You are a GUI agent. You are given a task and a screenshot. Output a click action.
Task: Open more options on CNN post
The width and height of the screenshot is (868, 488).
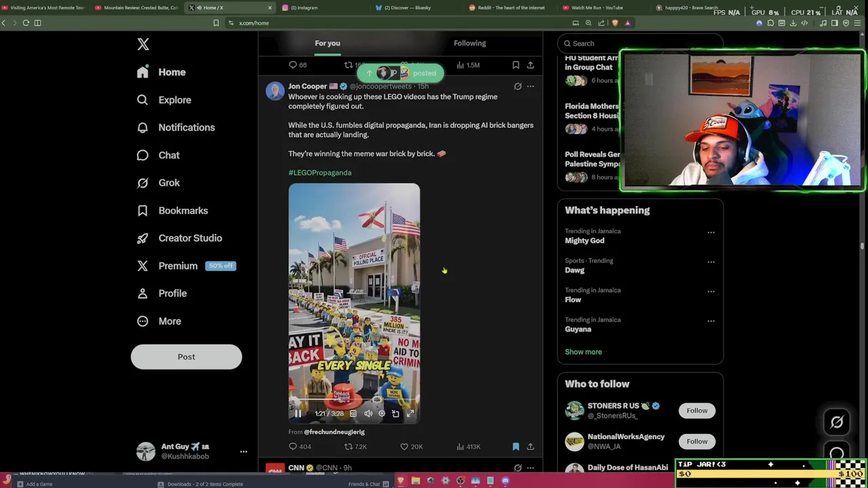(x=530, y=468)
